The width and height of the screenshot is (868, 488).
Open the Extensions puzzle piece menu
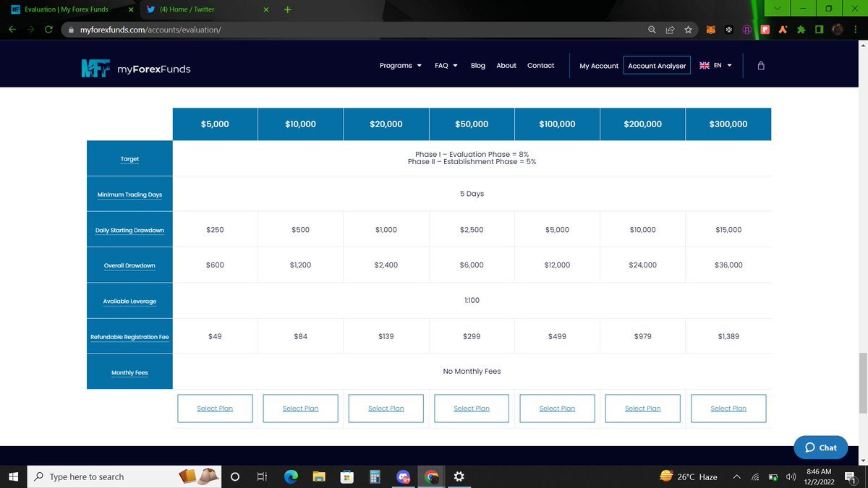801,30
